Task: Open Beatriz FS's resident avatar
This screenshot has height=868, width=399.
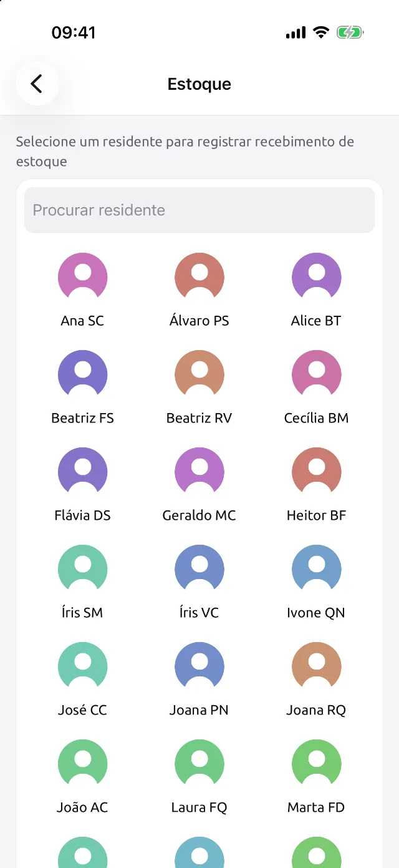Action: click(82, 374)
